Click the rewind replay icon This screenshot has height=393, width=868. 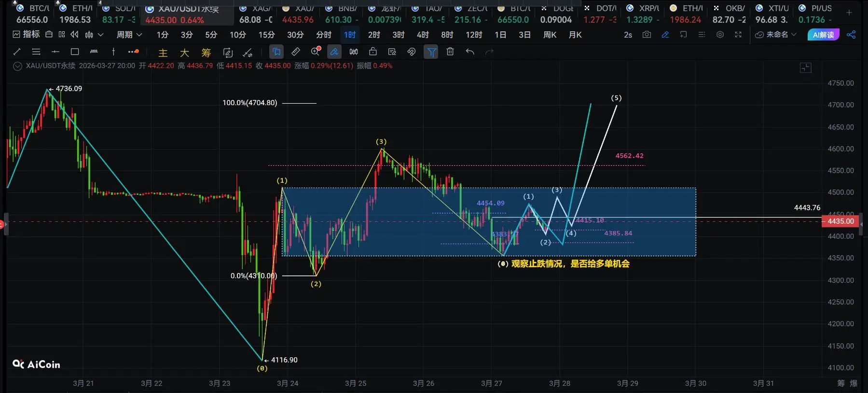[x=74, y=35]
